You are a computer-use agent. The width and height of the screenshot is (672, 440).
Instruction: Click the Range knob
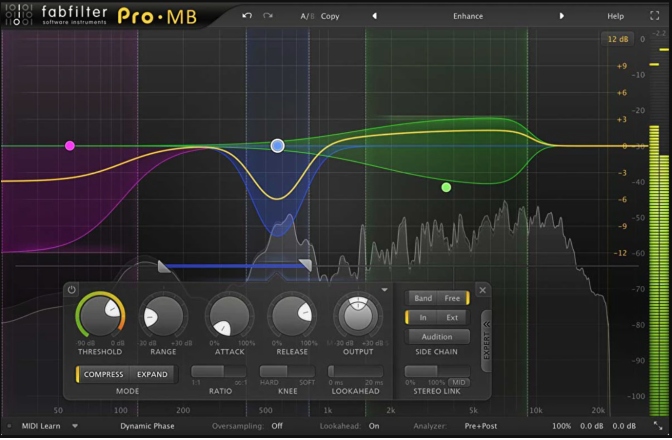coord(163,316)
